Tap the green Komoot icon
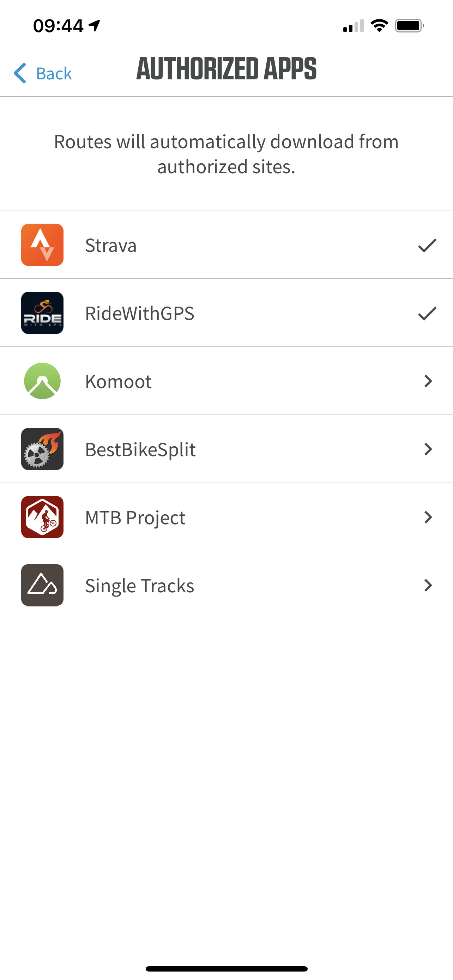The image size is (453, 980). (42, 381)
